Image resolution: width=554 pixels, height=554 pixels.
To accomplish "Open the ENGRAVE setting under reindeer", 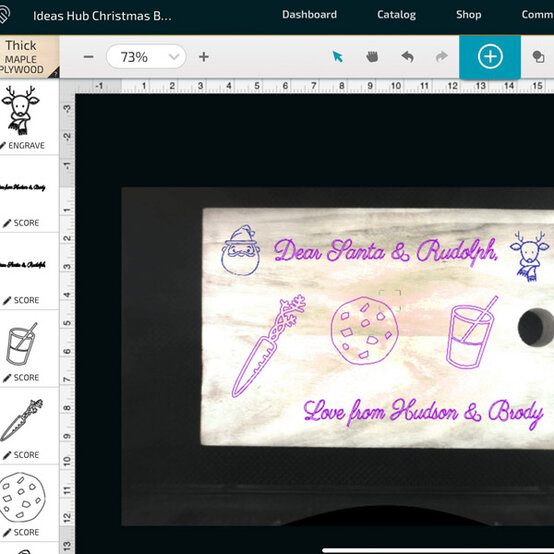I will click(x=23, y=145).
